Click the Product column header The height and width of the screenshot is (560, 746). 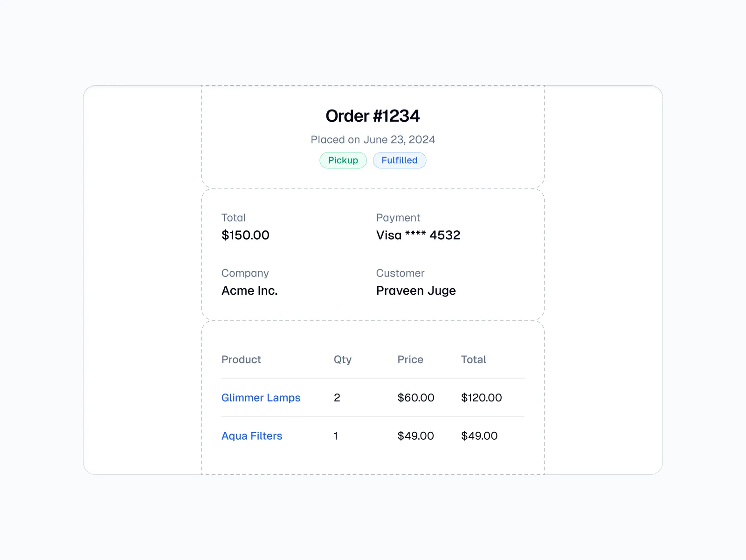[241, 360]
